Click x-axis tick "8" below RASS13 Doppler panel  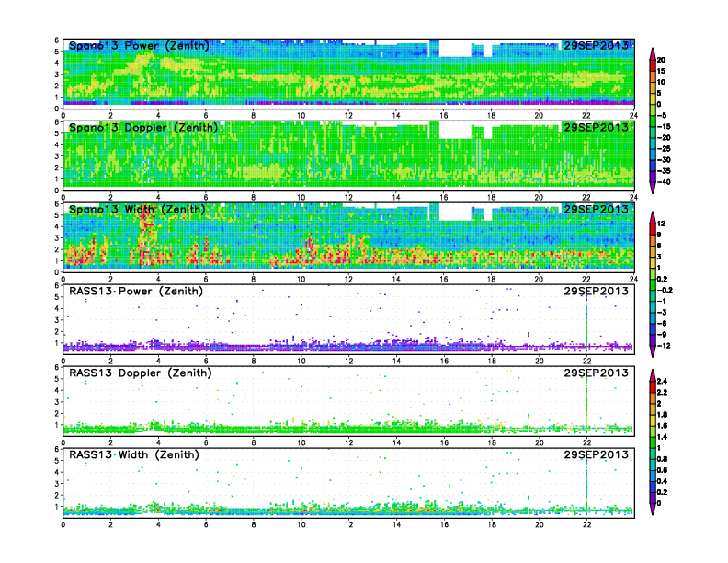254,443
